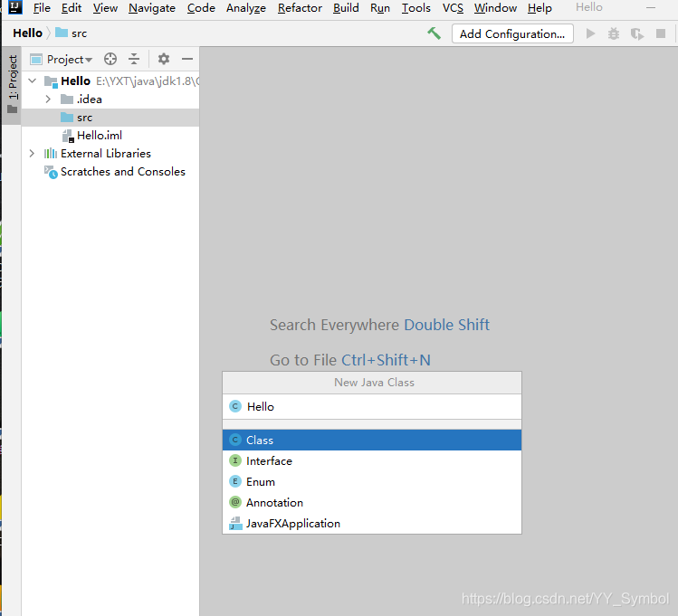
Task: Click the class name field containing Hello
Action: pos(372,406)
